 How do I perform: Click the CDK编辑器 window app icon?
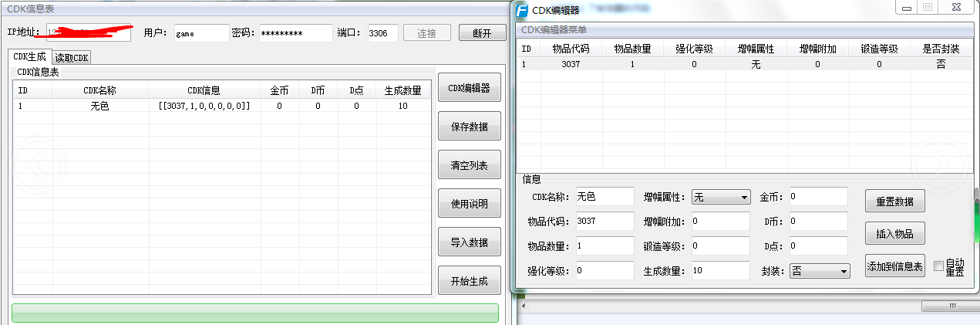(x=522, y=10)
